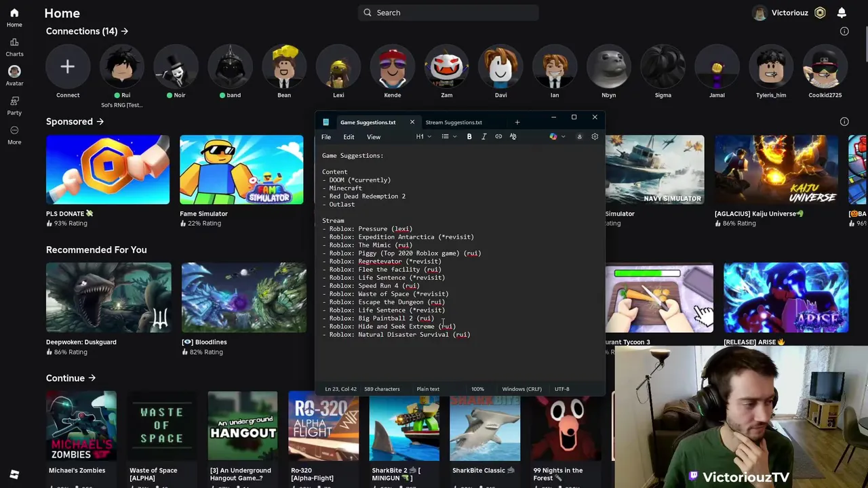Viewport: 868px width, 488px height.
Task: Open Zam's avatar in Connections
Action: [446, 66]
